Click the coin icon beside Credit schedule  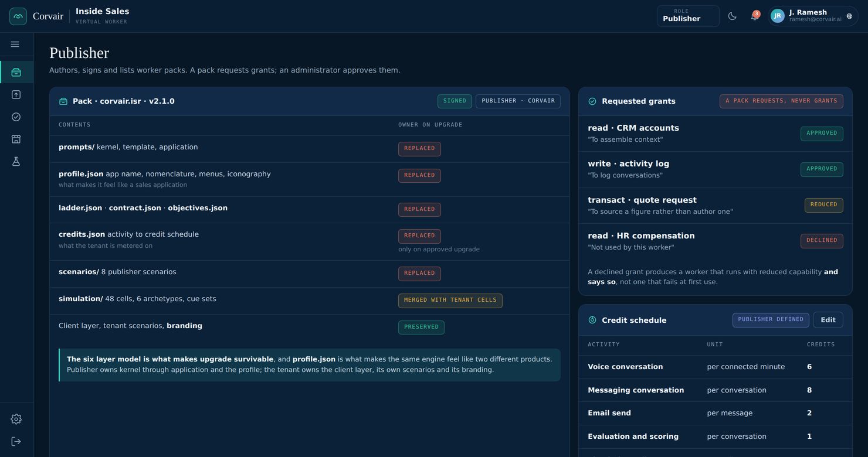[x=592, y=320]
